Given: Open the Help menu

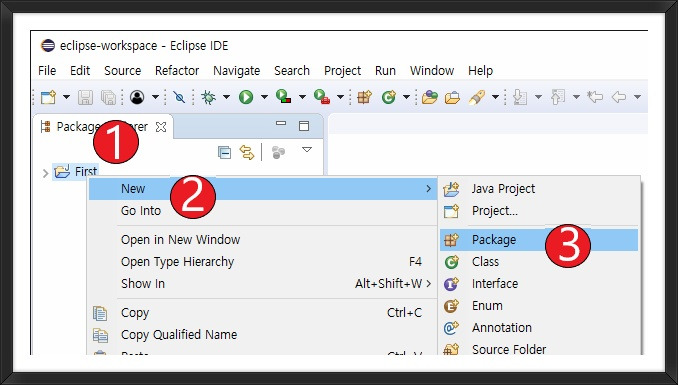Looking at the screenshot, I should [480, 71].
